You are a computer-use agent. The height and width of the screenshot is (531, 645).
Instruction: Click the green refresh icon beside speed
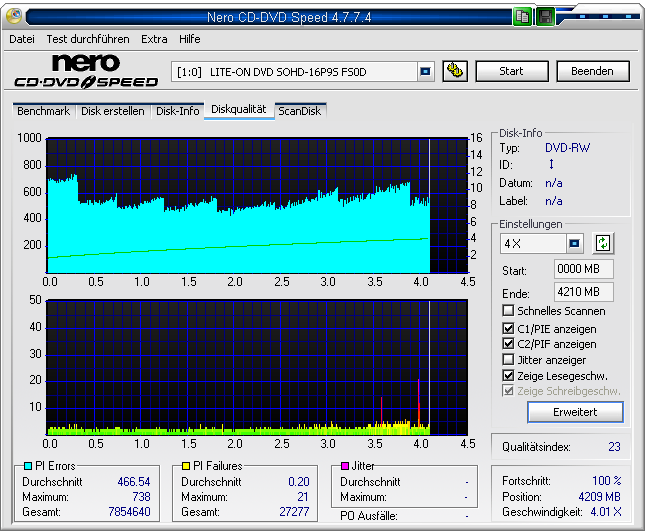[602, 243]
